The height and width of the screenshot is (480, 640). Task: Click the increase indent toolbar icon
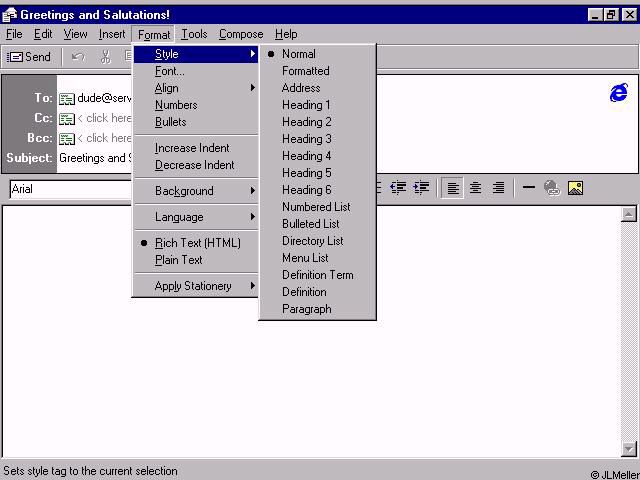[421, 188]
